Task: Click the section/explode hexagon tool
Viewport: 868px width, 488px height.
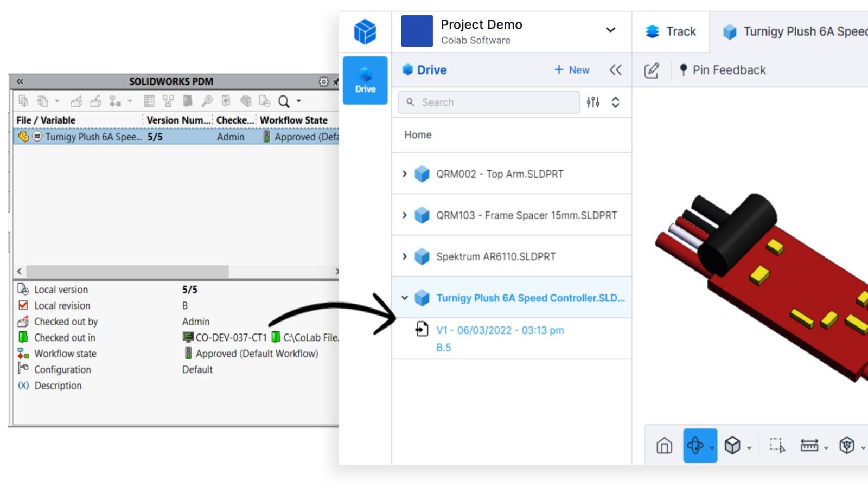Action: (847, 446)
